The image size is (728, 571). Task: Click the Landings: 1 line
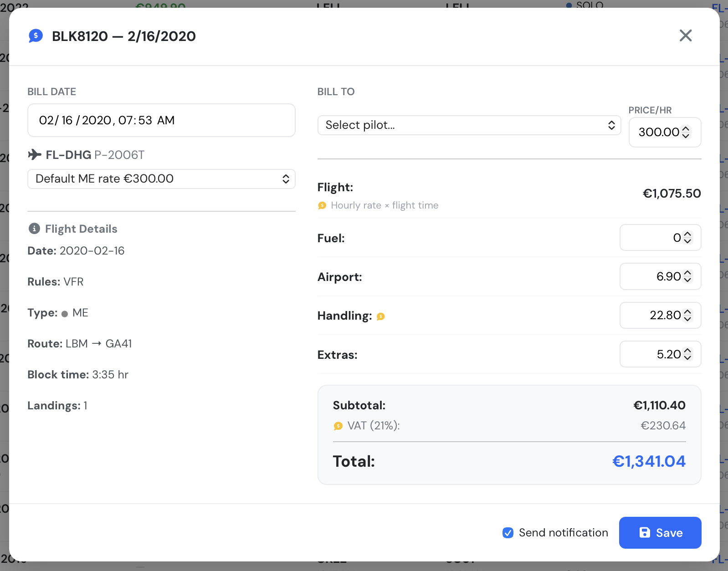click(x=57, y=406)
